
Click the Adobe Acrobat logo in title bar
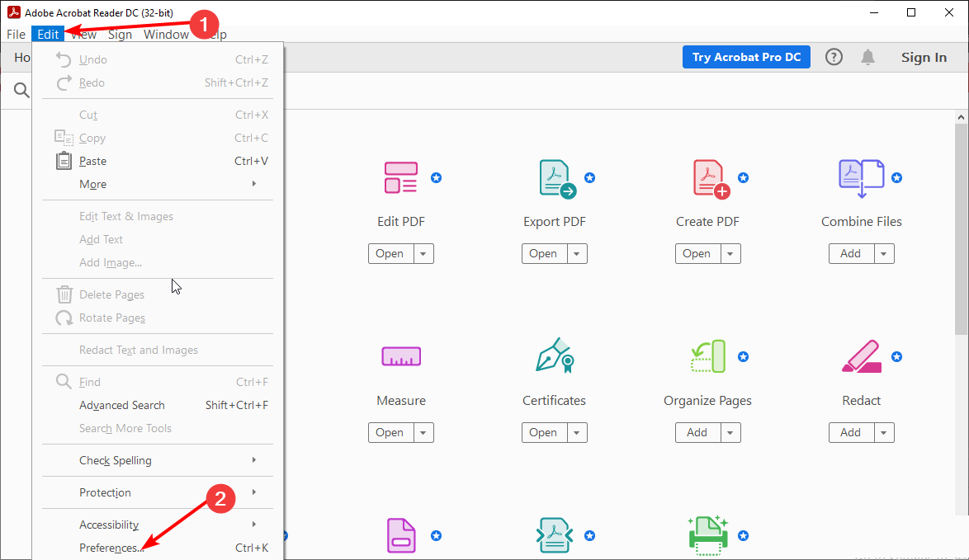(13, 12)
